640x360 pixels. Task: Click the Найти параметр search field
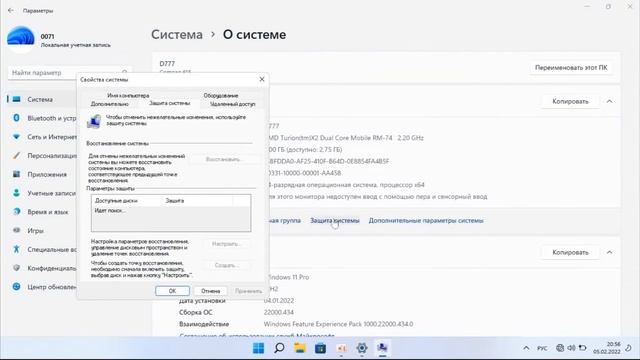69,73
